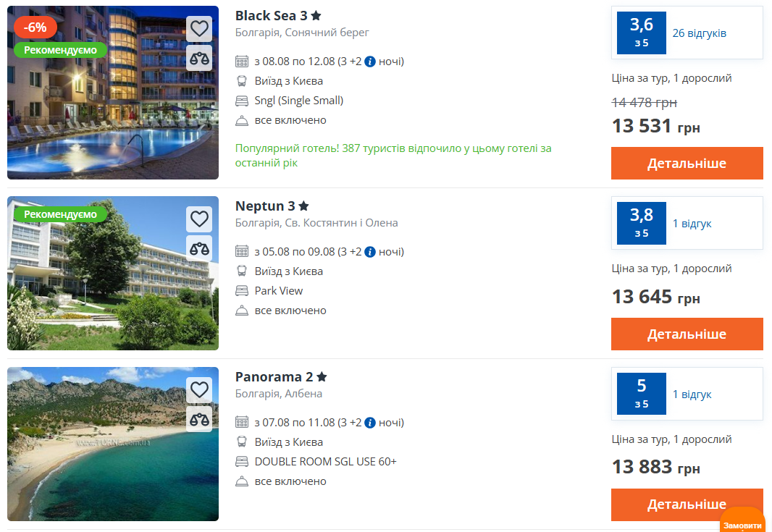Add Panorama 2 to favorites
Viewport: 772px width, 532px height.
199,389
